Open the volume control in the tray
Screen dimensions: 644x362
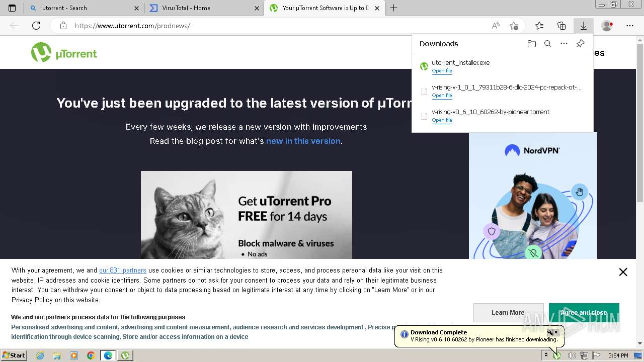pos(572,355)
